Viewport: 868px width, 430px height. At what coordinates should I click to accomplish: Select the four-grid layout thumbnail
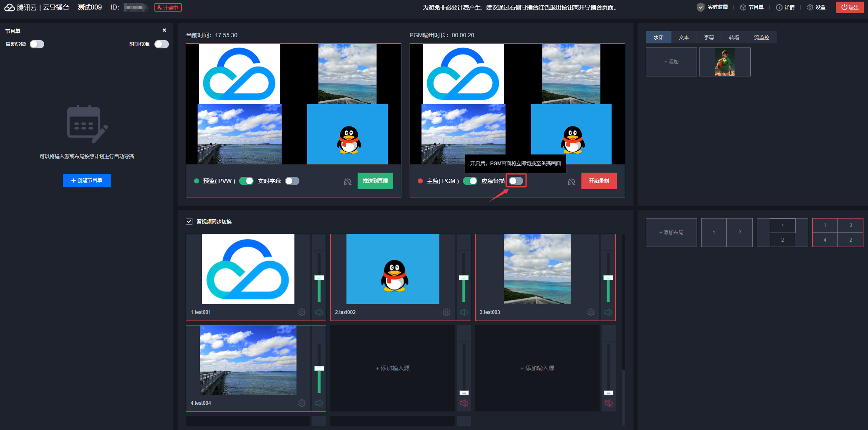tap(837, 233)
